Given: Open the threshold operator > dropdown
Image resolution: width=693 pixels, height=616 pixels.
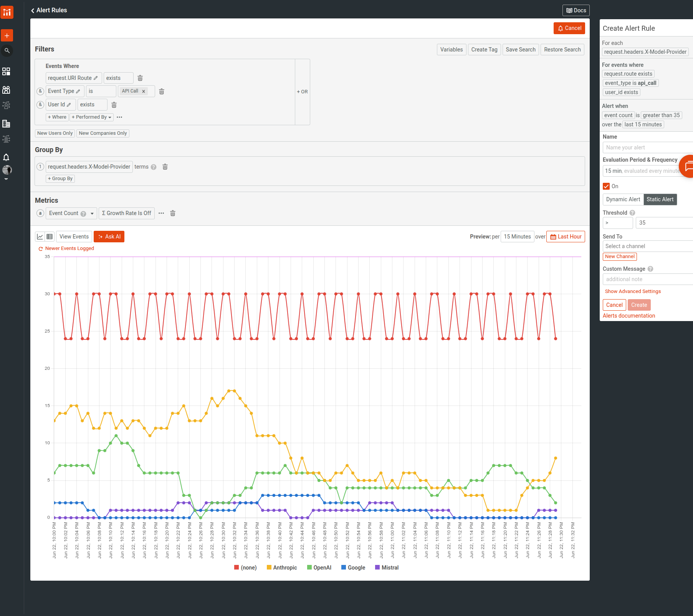Looking at the screenshot, I should [x=618, y=223].
